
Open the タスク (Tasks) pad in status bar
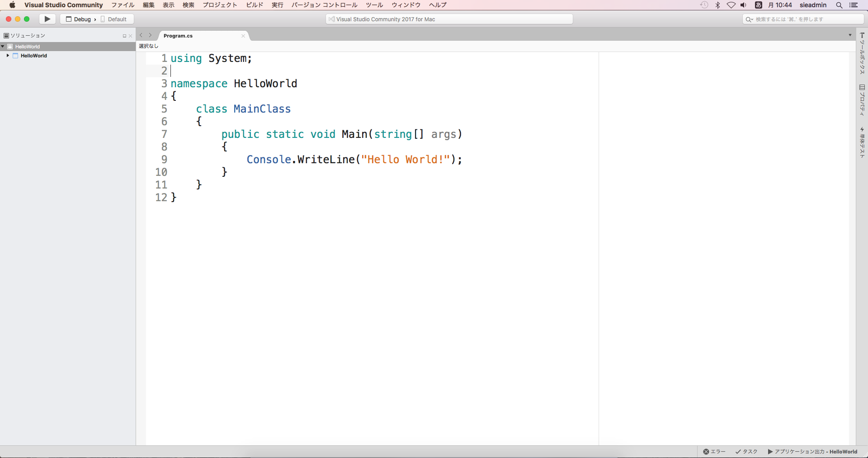(746, 452)
